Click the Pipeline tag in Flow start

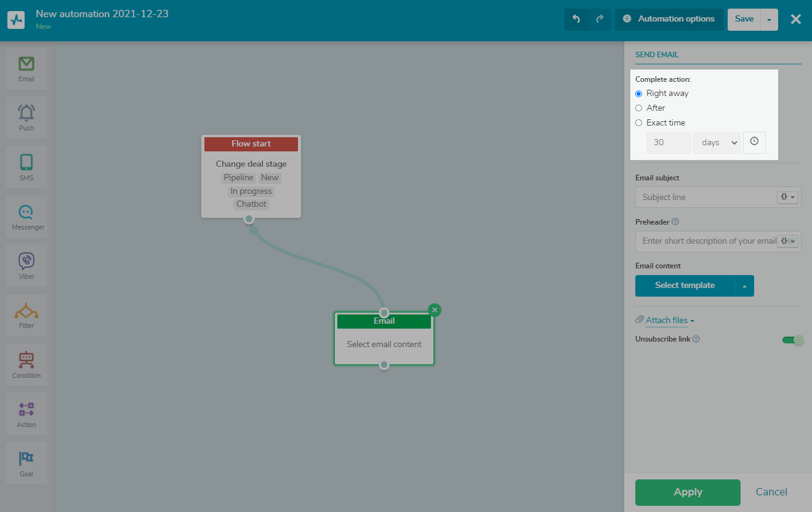pos(238,178)
